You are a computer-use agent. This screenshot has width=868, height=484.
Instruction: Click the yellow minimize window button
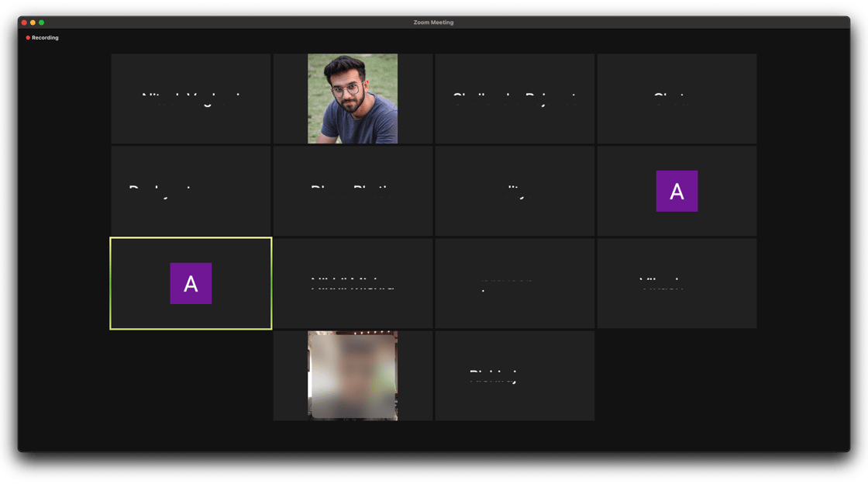click(33, 22)
